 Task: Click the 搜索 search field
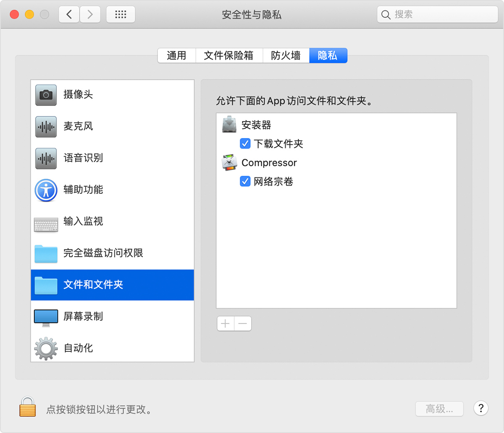point(437,14)
